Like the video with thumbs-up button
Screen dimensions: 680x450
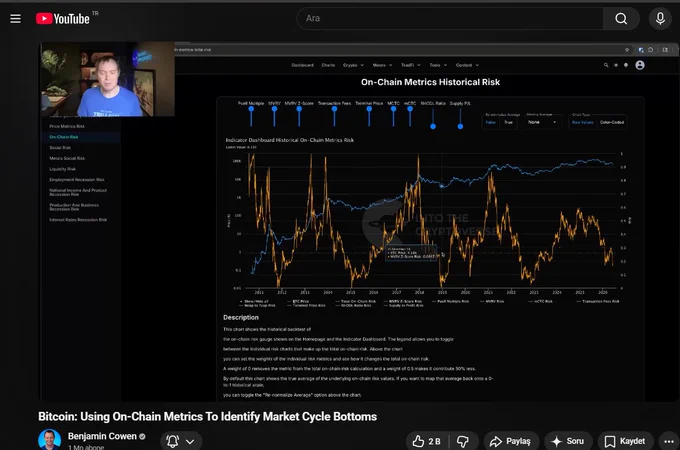tap(427, 441)
